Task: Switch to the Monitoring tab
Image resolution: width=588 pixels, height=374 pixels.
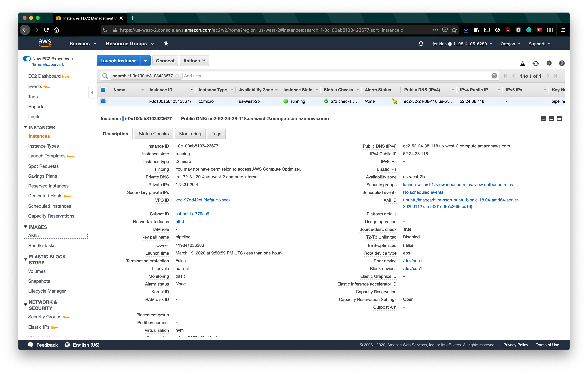Action: pos(190,134)
